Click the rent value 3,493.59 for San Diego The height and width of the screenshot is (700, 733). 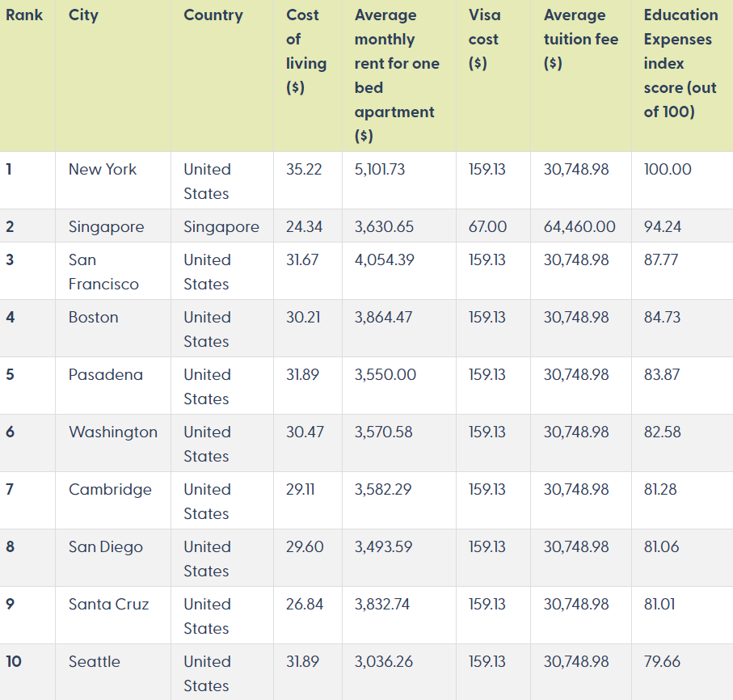click(383, 547)
